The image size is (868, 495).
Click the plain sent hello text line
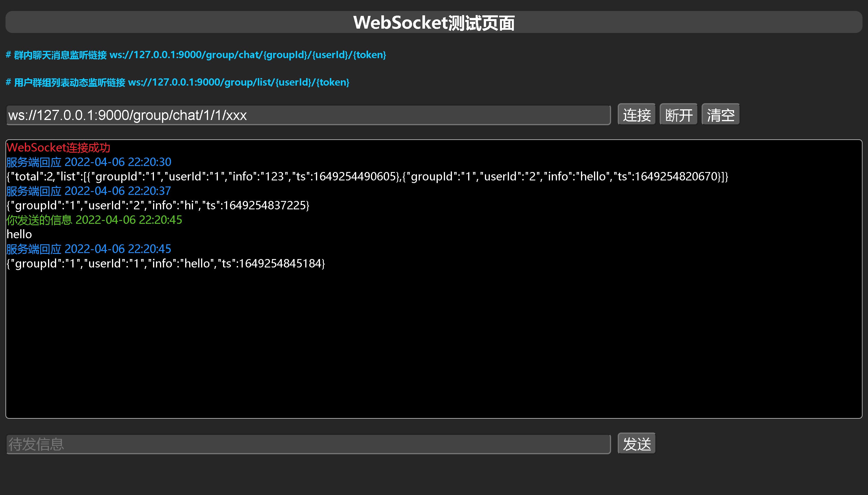(x=19, y=234)
